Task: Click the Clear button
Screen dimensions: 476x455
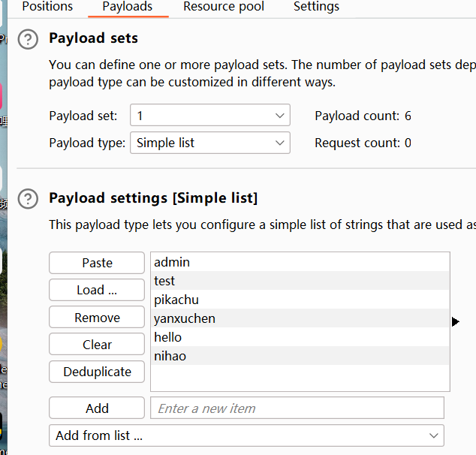Action: point(97,344)
